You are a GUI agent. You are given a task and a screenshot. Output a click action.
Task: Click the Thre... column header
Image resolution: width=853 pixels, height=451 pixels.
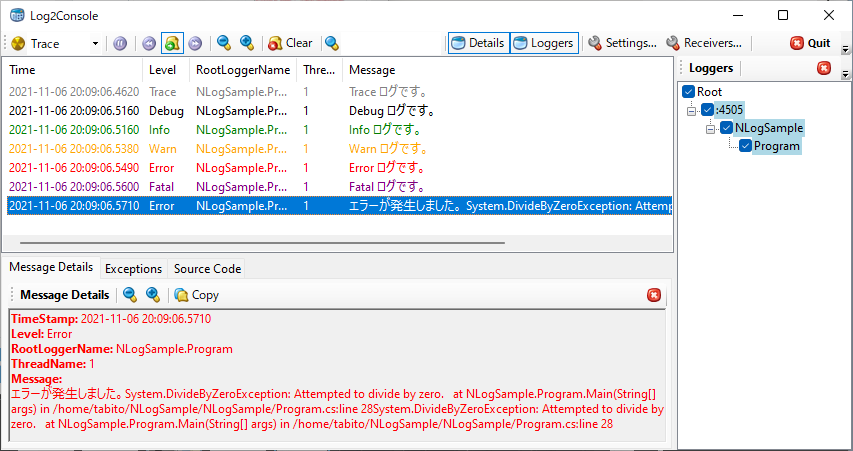coord(319,70)
